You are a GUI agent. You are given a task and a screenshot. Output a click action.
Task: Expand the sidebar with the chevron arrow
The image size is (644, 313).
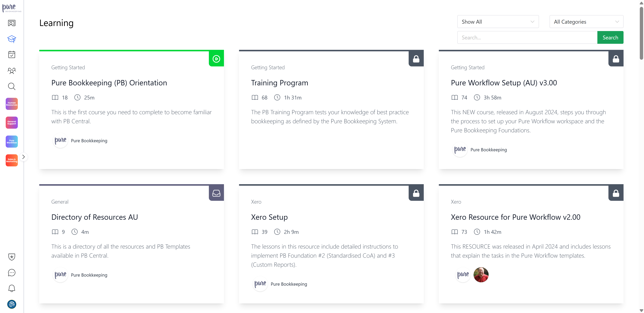[23, 157]
